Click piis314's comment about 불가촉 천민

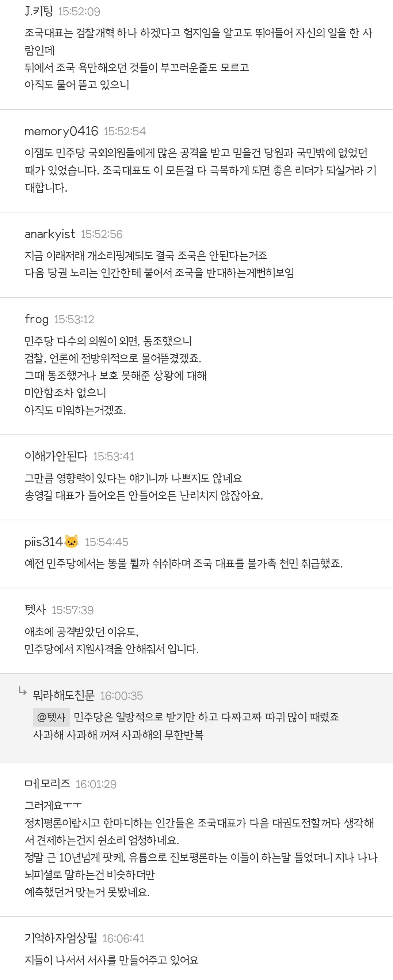(183, 563)
